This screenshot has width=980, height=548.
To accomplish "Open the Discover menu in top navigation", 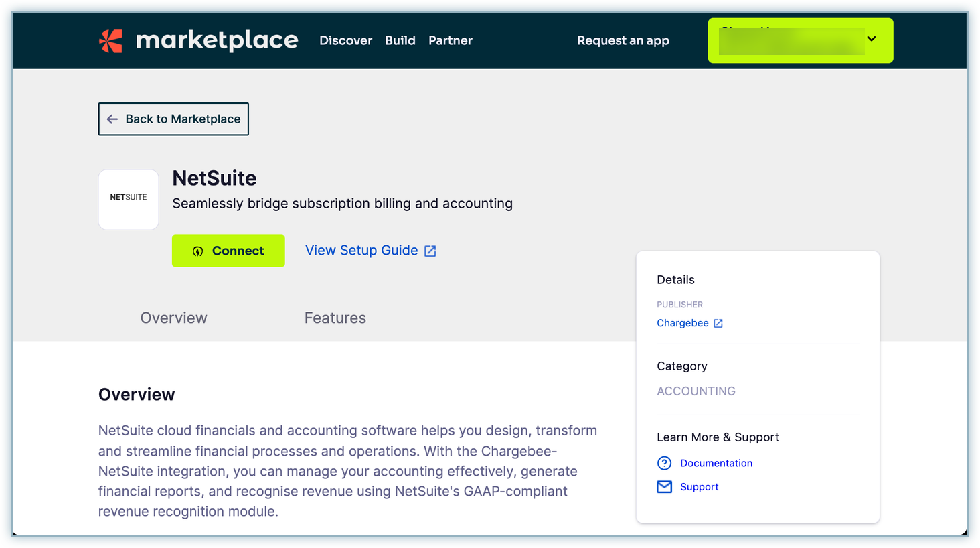I will (345, 41).
